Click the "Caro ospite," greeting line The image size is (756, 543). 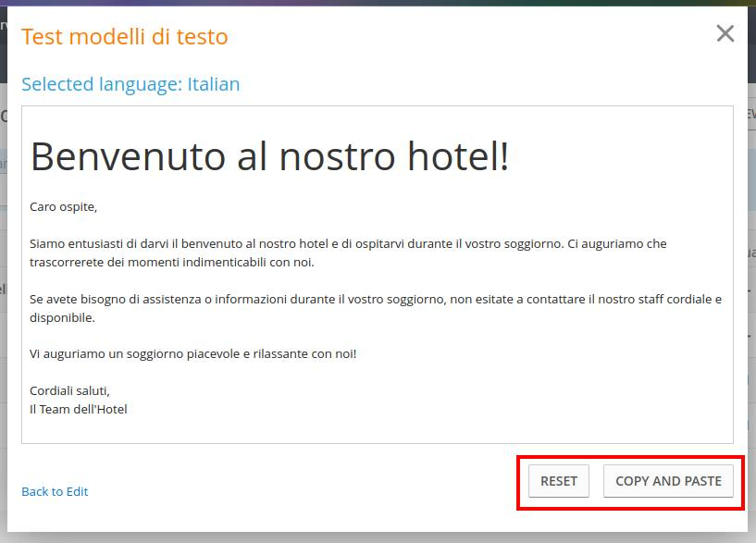coord(63,206)
